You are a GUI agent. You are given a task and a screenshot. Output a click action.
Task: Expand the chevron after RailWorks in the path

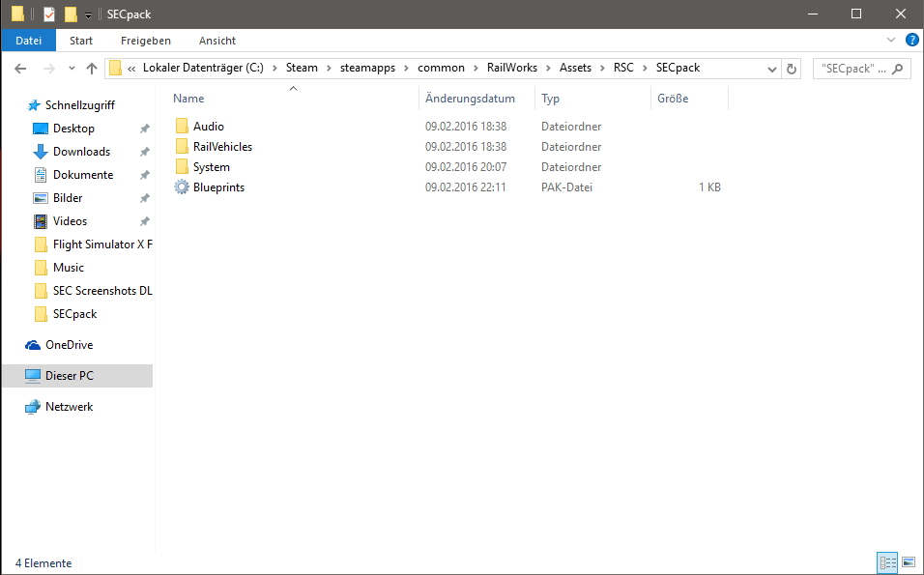[549, 69]
